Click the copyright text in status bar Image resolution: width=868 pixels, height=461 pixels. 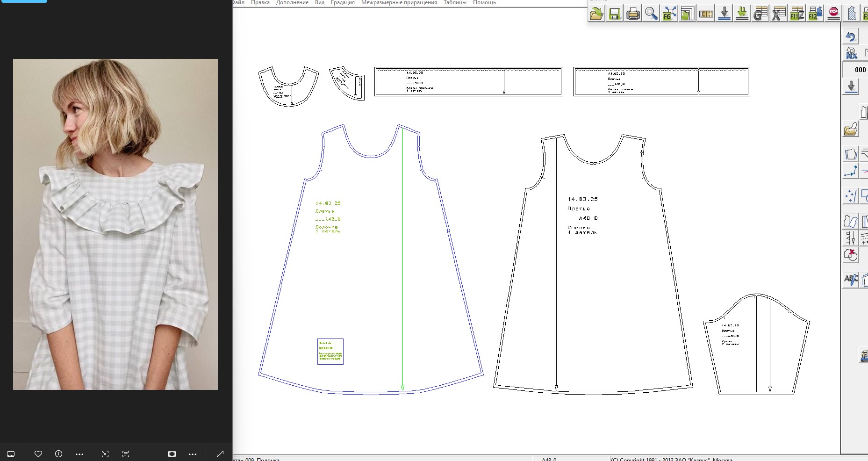tap(672, 459)
